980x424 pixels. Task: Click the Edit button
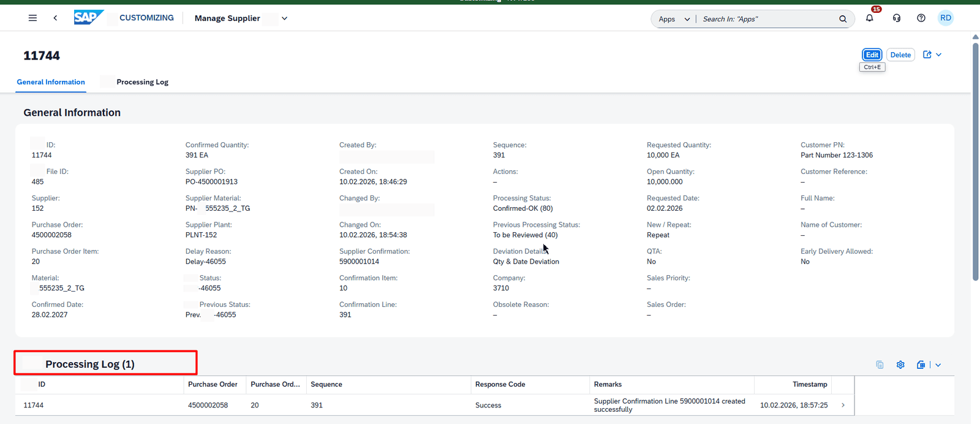(872, 55)
